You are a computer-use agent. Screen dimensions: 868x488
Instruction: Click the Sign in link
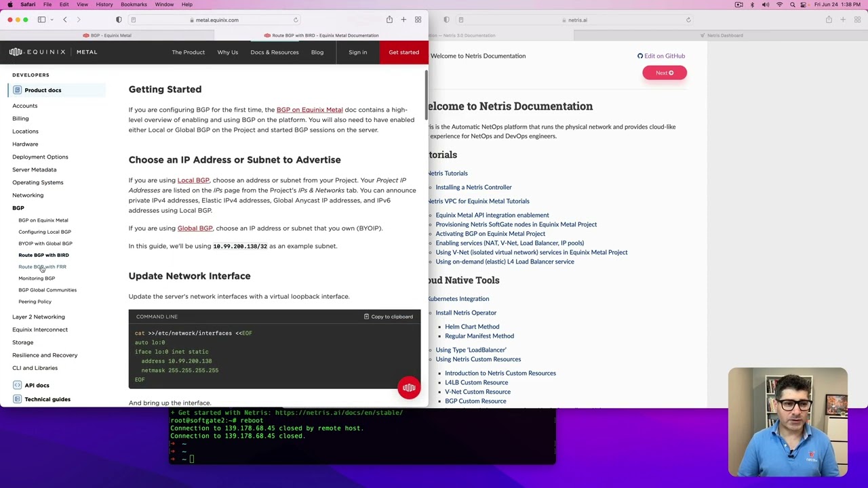(x=357, y=52)
